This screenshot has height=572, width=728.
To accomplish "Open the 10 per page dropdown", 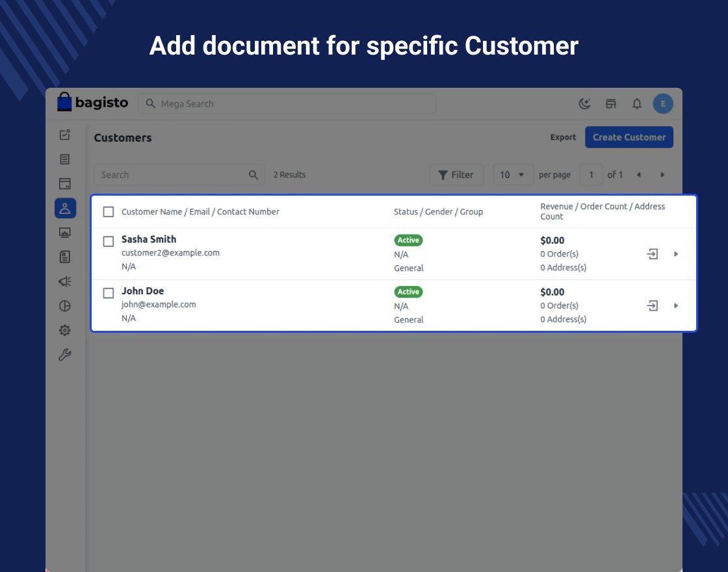I will tap(513, 175).
